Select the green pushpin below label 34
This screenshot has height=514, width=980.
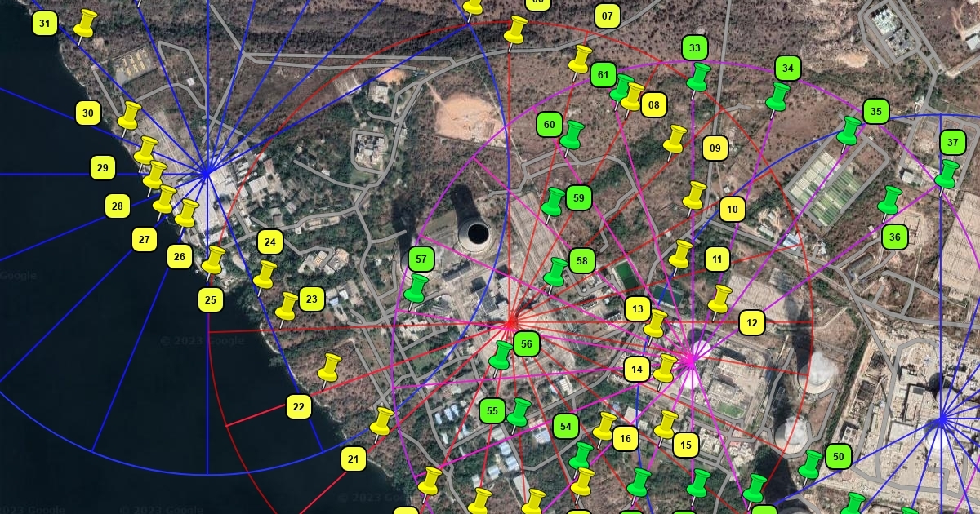click(x=778, y=96)
